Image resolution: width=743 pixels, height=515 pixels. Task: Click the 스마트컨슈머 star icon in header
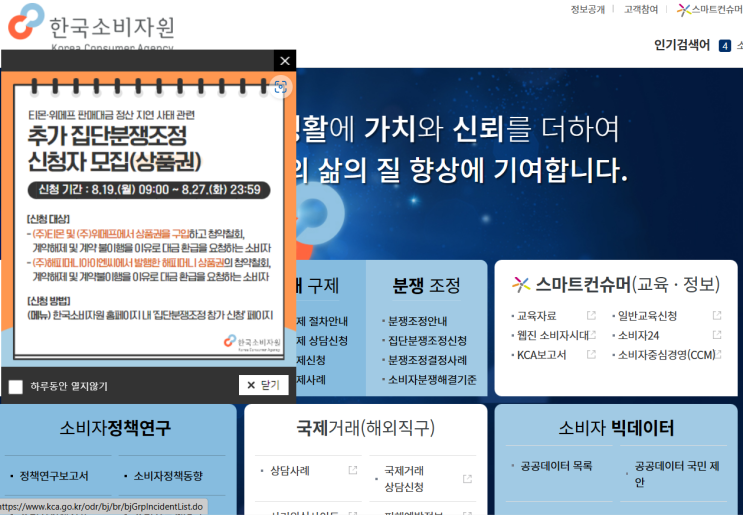point(683,9)
